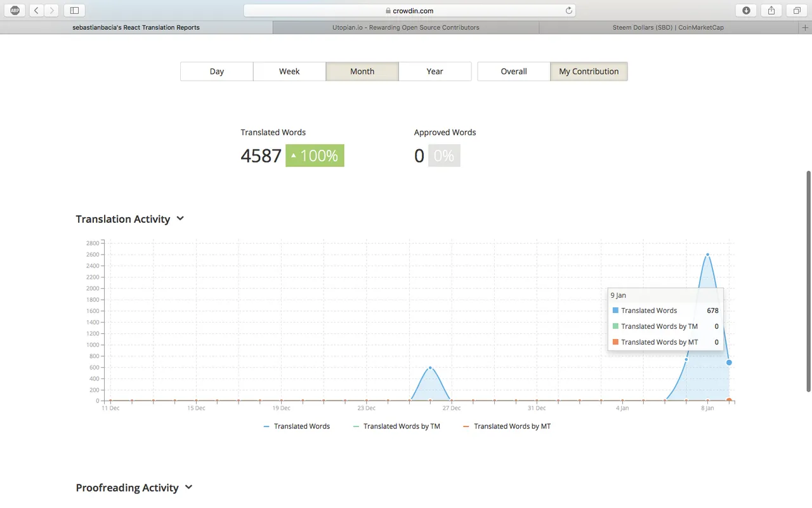Click the crowdin.com address bar
The image size is (812, 508).
410,10
